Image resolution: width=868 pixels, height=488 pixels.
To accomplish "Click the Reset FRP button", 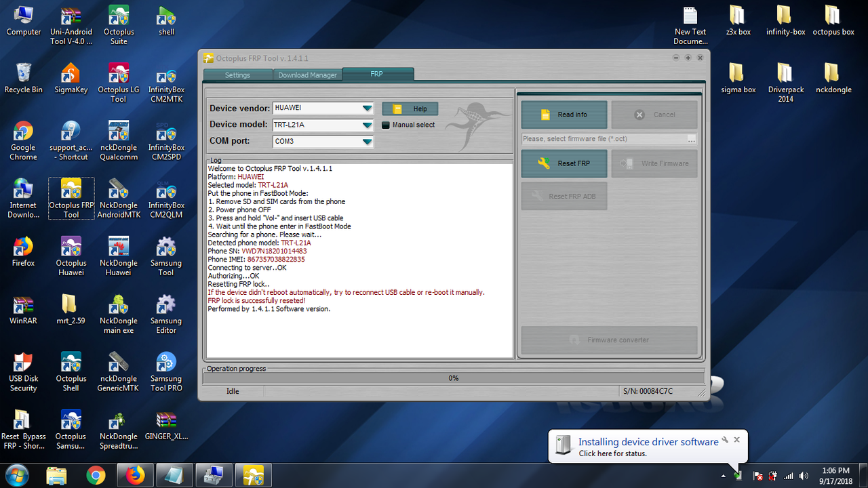I will pos(564,163).
